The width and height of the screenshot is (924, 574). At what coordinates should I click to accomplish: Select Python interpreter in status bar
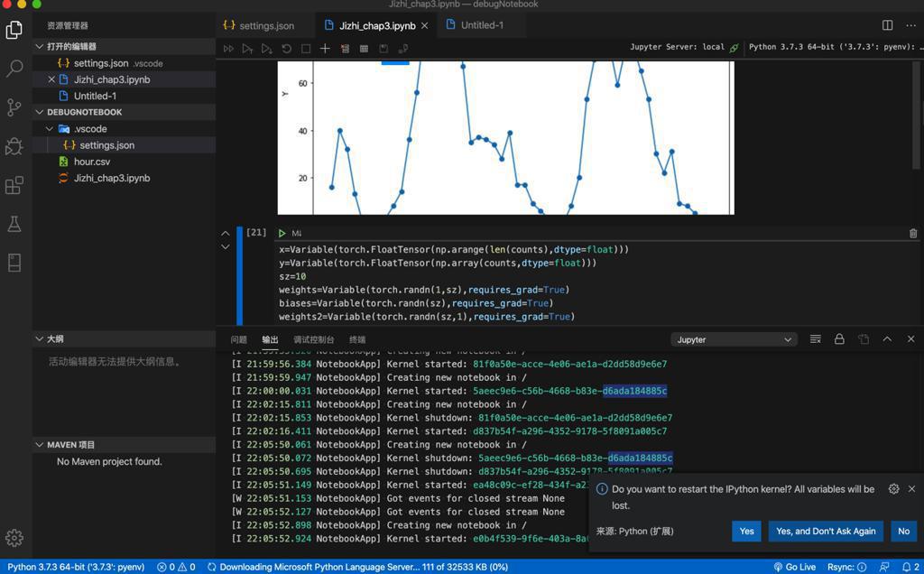(76, 567)
